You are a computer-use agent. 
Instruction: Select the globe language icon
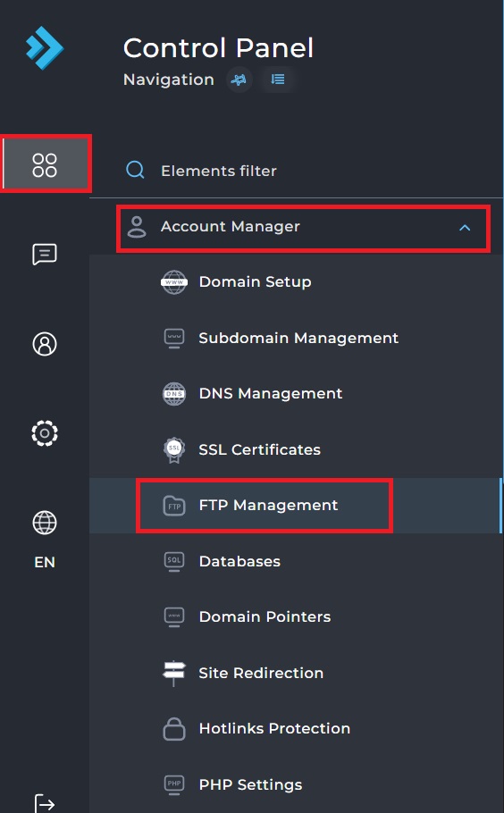coord(45,523)
